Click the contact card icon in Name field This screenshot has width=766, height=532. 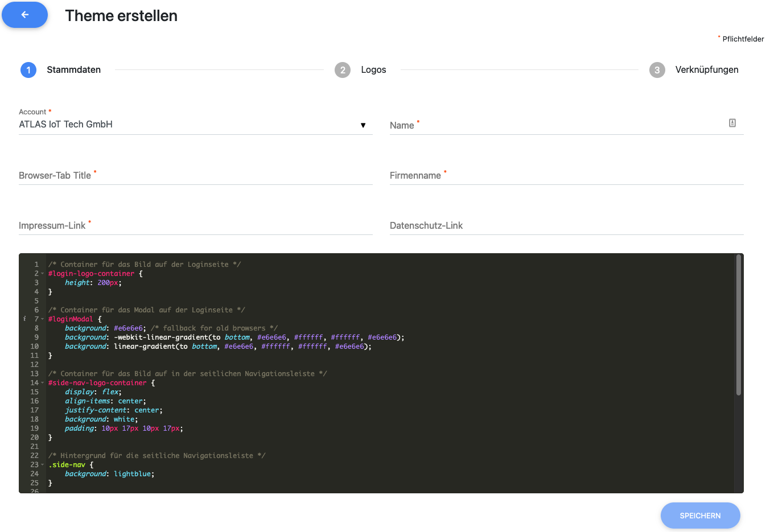[732, 123]
